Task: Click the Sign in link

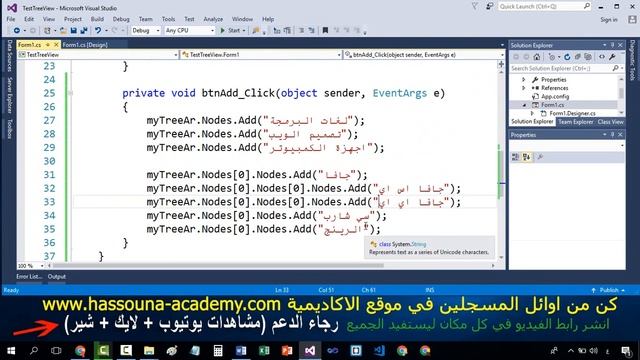Action: coord(609,20)
